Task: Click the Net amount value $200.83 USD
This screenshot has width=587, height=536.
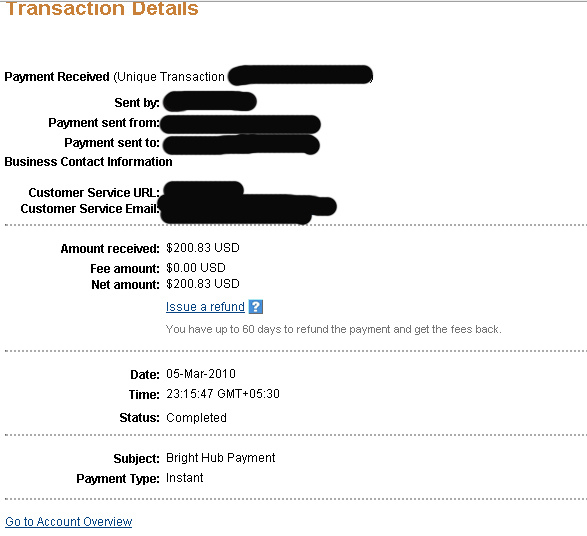Action: tap(203, 284)
